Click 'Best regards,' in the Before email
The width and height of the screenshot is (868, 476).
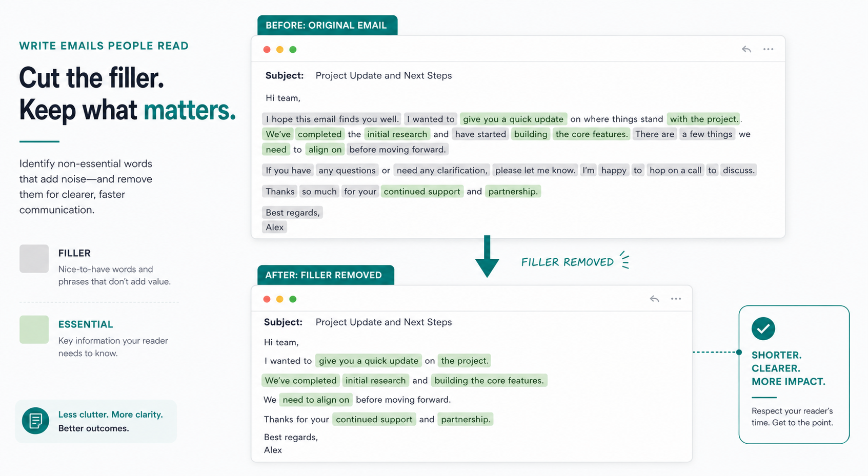[292, 213]
